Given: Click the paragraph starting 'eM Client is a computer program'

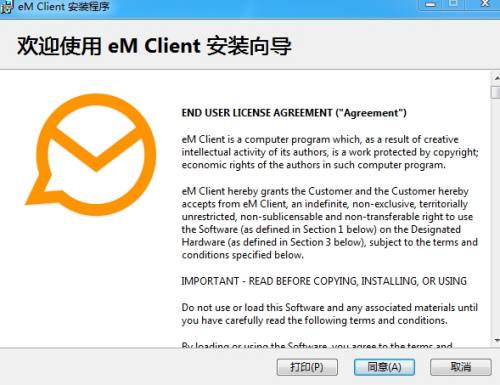Looking at the screenshot, I should point(330,152).
